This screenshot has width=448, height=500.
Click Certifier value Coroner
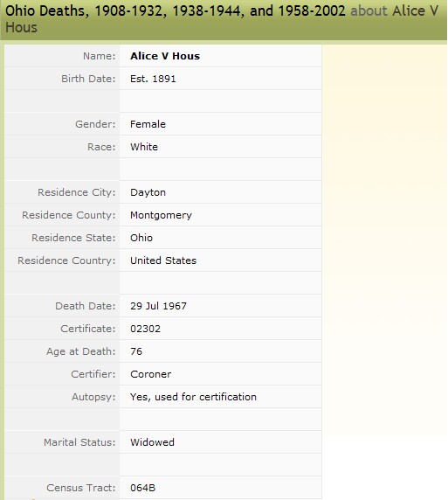click(x=151, y=374)
